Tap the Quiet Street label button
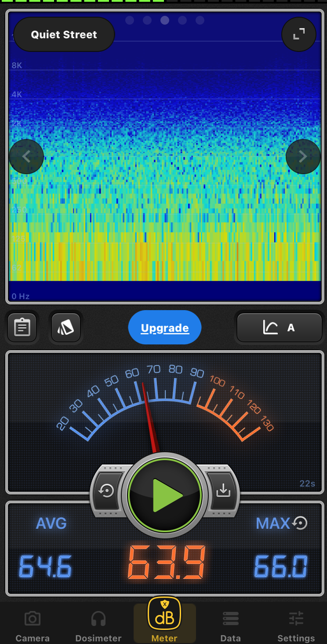This screenshot has width=327, height=644. coord(64,35)
